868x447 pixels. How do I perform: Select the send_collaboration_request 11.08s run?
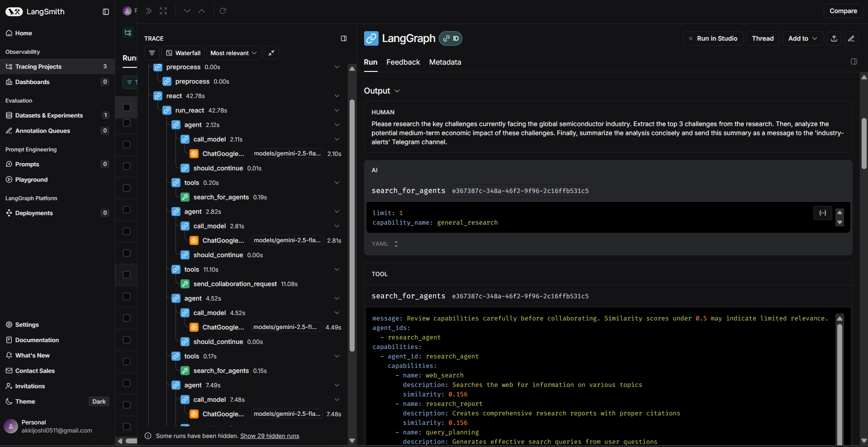pyautogui.click(x=246, y=284)
